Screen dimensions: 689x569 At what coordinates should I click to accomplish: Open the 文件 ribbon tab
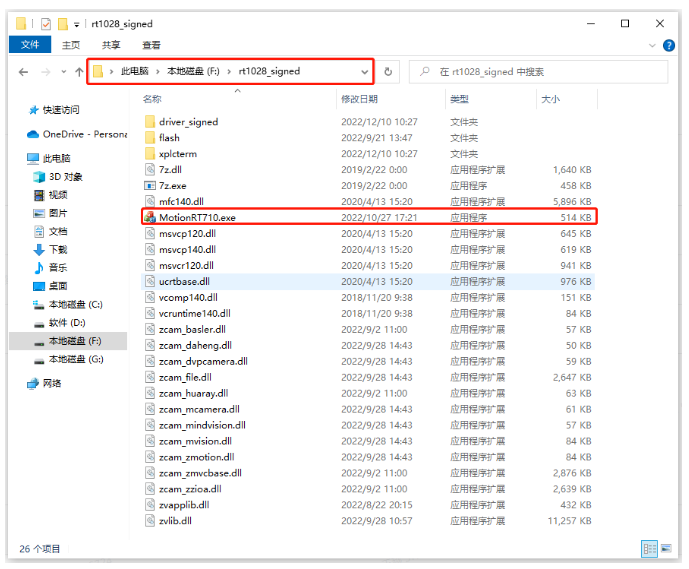click(x=30, y=44)
